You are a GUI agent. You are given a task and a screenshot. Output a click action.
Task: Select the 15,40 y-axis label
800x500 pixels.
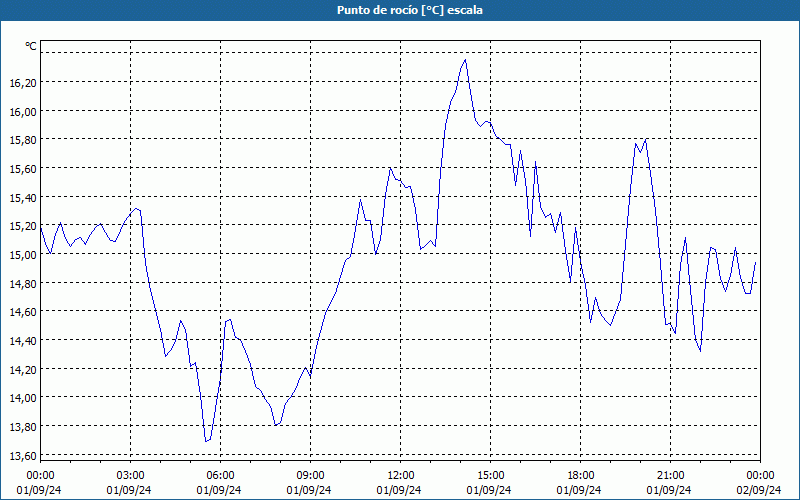23,197
